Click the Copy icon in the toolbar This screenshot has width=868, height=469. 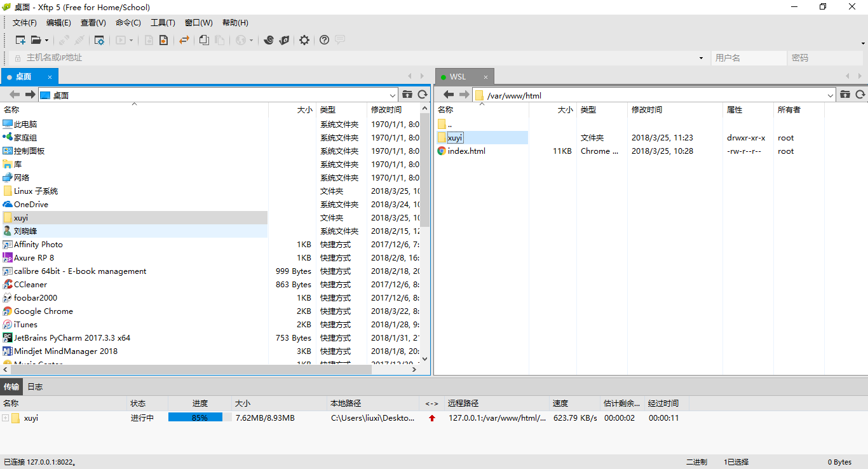(x=204, y=40)
